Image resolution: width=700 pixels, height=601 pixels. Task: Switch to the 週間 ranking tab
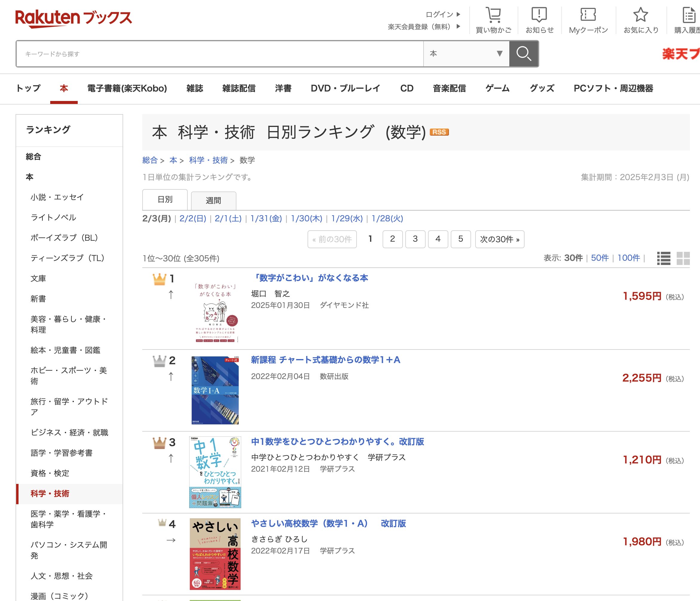(x=213, y=200)
